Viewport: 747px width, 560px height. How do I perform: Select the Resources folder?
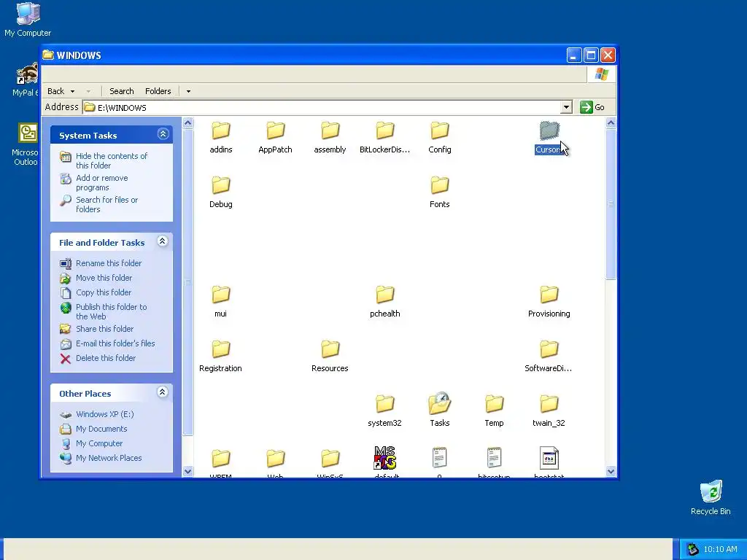tap(330, 357)
